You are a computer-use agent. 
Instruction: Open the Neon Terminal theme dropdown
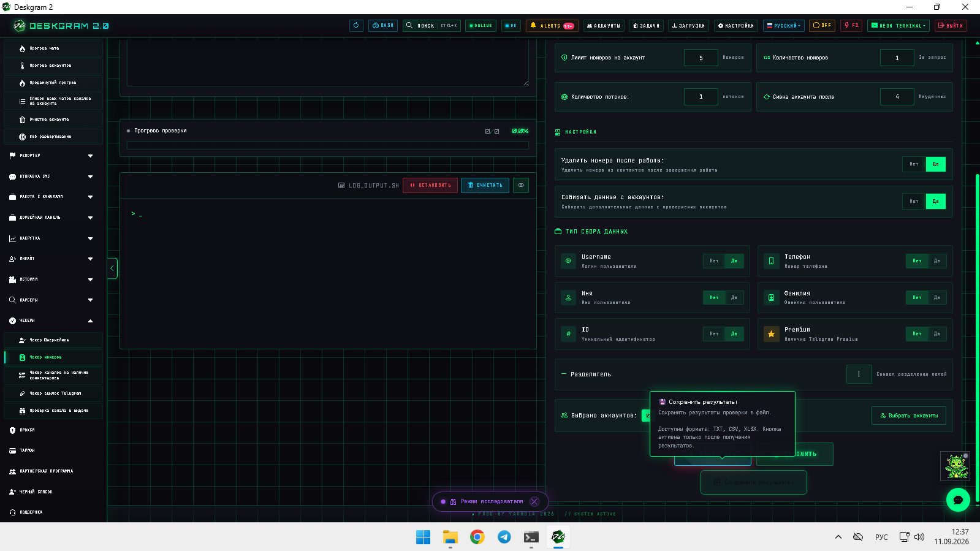pyautogui.click(x=898, y=26)
